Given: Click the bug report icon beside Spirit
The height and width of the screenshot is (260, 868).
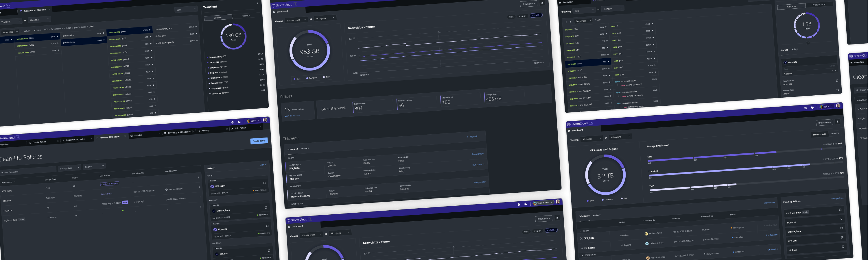Looking at the screenshot, I should 232,122.
